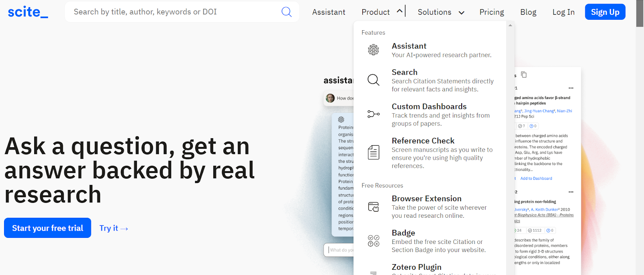This screenshot has width=644, height=275.
Task: Click the 'ing protein non-folding' title
Action: click(x=535, y=202)
